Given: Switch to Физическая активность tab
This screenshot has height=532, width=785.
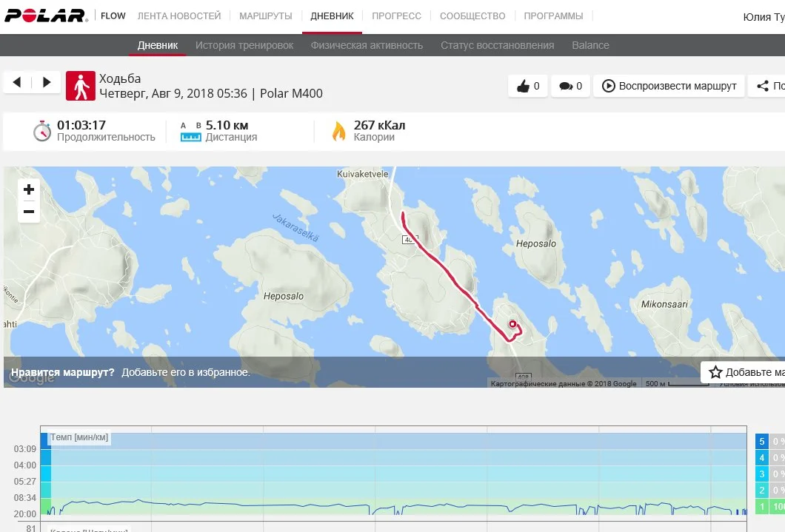Looking at the screenshot, I should [367, 45].
